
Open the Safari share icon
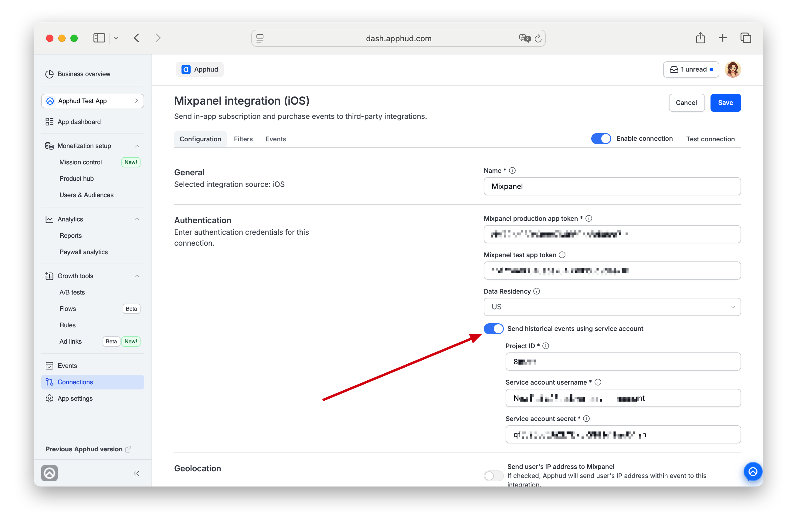coord(700,38)
